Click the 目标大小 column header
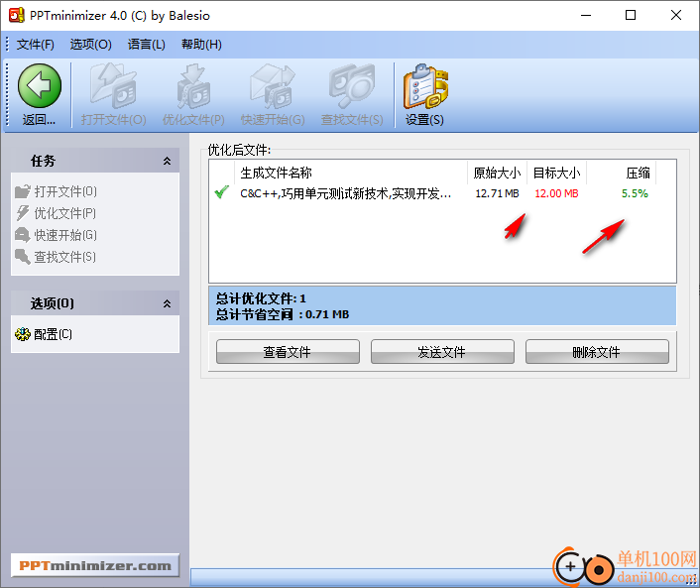This screenshot has height=588, width=700. click(556, 173)
